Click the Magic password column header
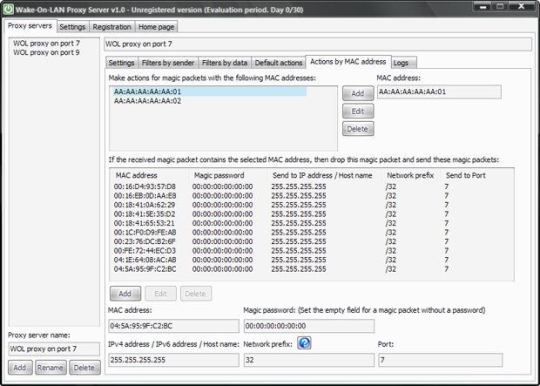The width and height of the screenshot is (540, 386). coord(219,175)
